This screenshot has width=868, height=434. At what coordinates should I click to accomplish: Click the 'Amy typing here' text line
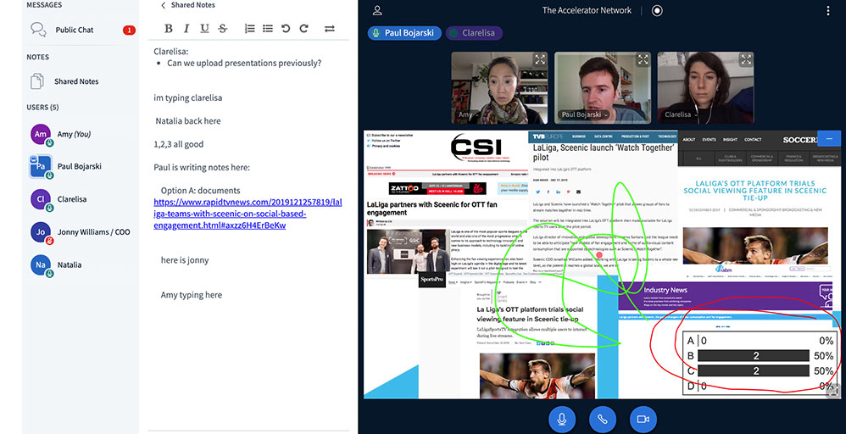coord(192,295)
